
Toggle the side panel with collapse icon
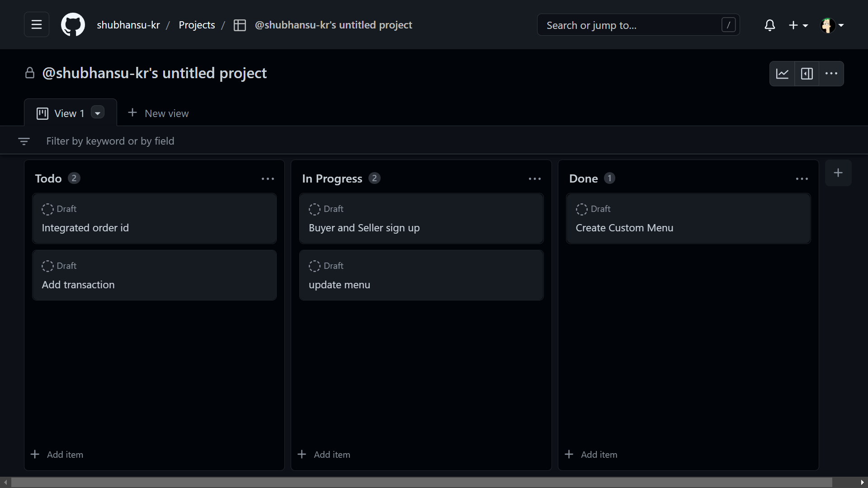pyautogui.click(x=807, y=73)
